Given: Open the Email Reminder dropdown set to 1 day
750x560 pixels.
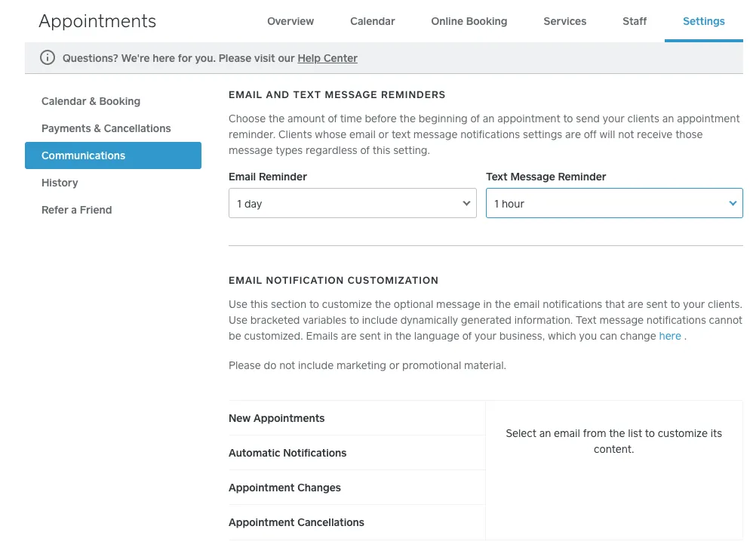Looking at the screenshot, I should tap(352, 203).
